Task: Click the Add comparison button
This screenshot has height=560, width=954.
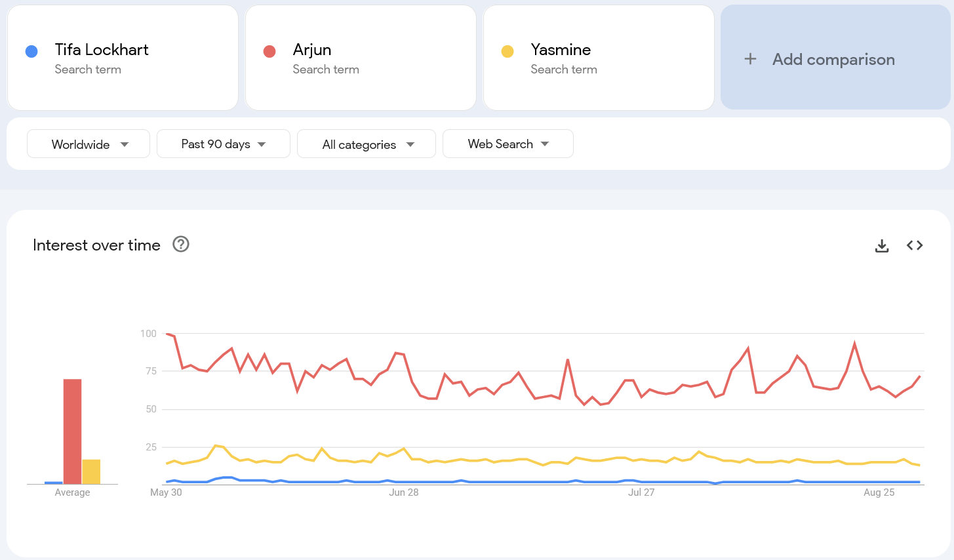Action: pyautogui.click(x=835, y=58)
